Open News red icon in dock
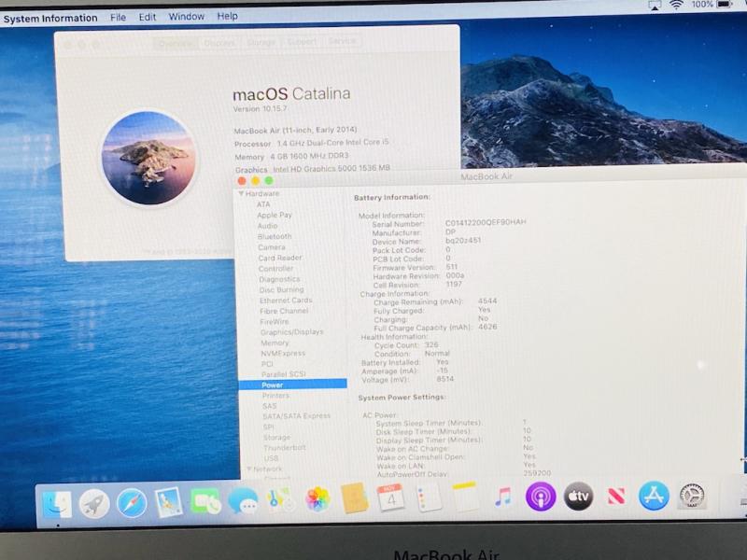The width and height of the screenshot is (747, 560). point(616,496)
